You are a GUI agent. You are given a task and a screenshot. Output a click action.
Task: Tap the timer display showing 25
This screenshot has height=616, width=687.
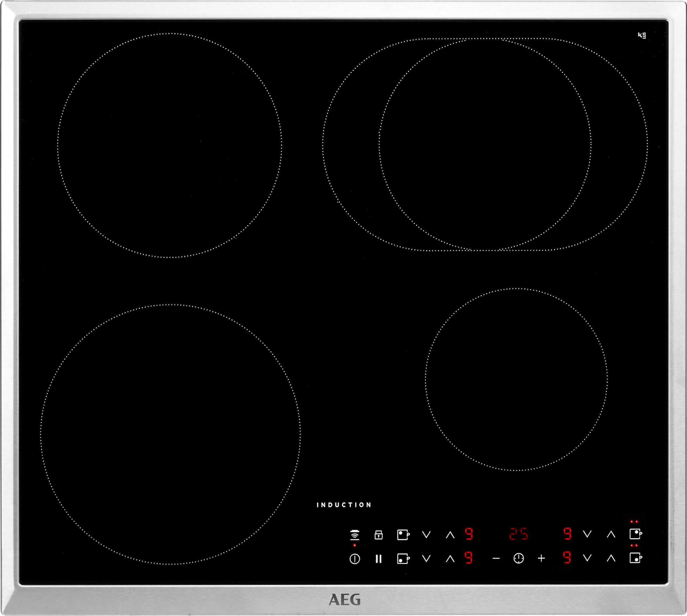[x=518, y=534]
